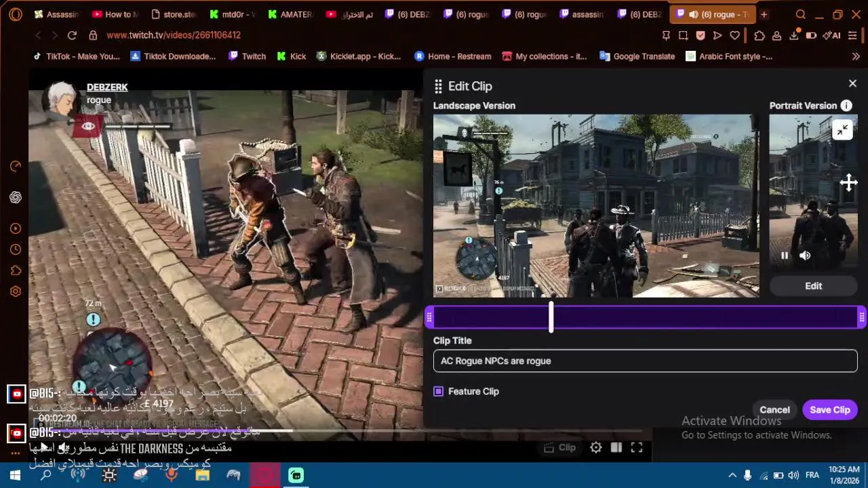
Task: Open the Google Translate bookmark
Action: coord(637,56)
